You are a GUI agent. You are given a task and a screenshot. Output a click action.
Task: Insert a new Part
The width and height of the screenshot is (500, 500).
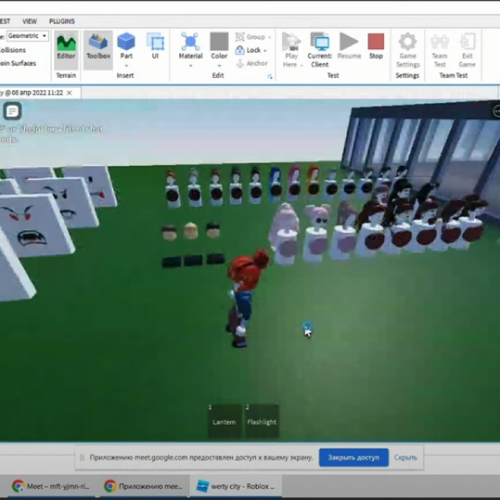pos(126,46)
